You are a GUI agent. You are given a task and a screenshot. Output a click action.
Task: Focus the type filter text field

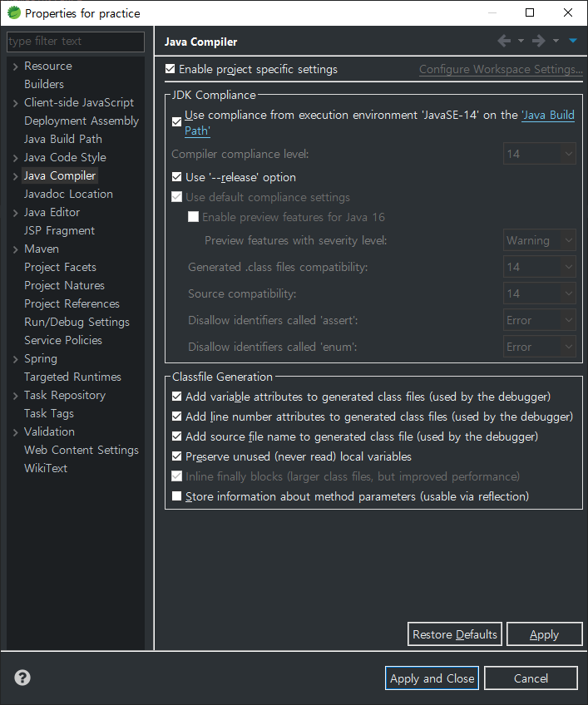pyautogui.click(x=76, y=42)
